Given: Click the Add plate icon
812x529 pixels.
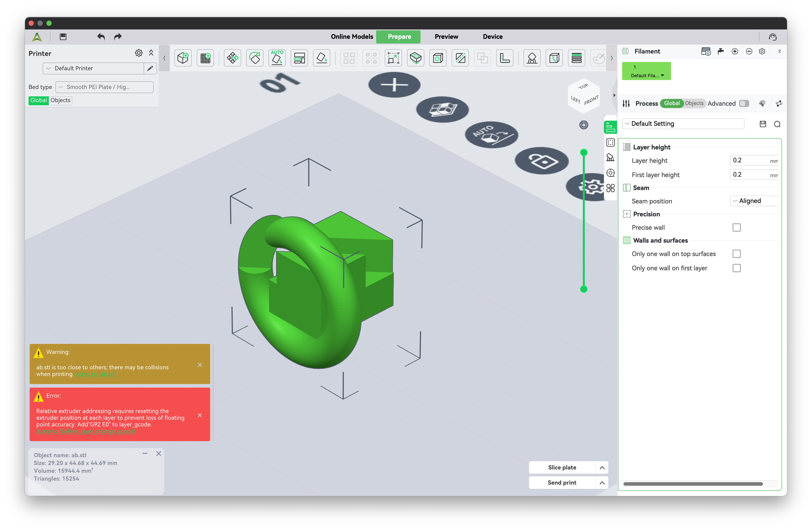Looking at the screenshot, I should 205,58.
